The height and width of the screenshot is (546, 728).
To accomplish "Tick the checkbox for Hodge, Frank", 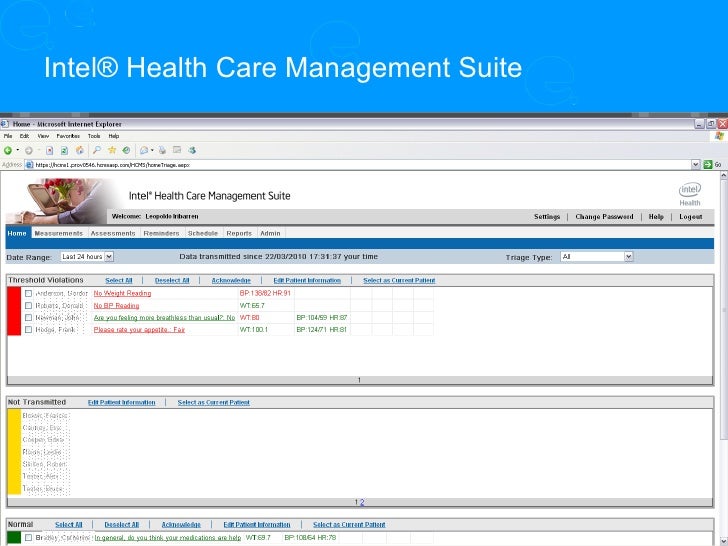I will [x=28, y=330].
